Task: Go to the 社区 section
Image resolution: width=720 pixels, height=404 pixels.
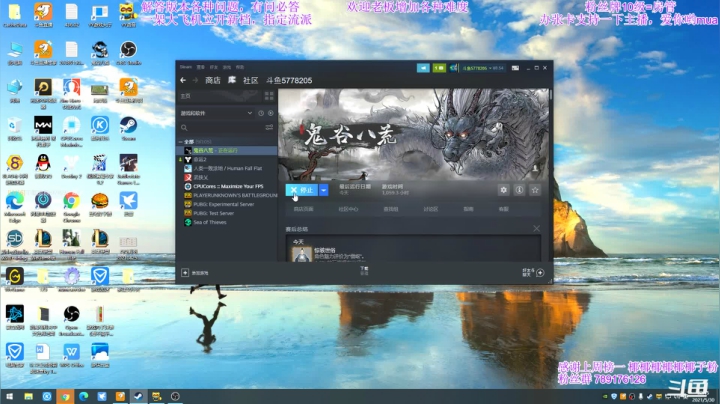Action: click(x=251, y=80)
